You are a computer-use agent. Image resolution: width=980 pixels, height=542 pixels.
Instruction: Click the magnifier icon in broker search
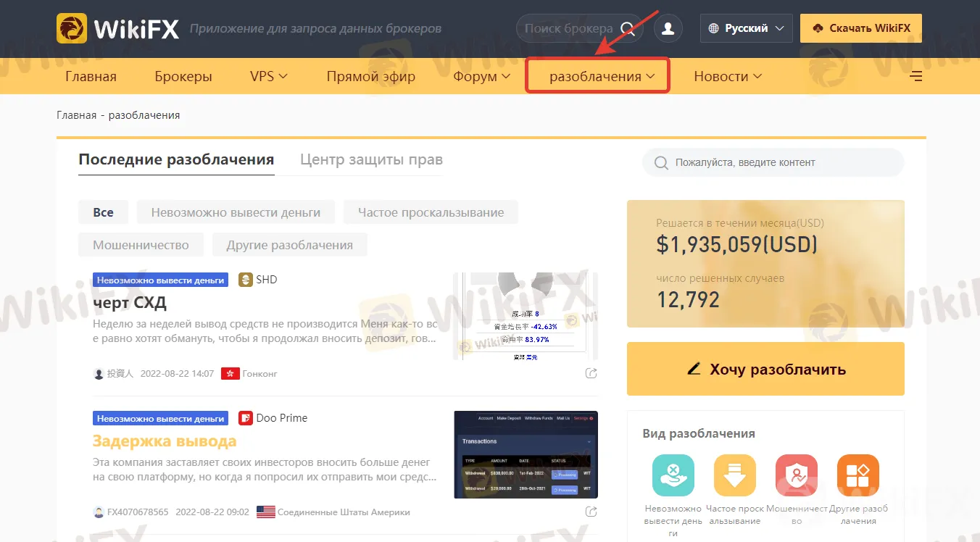point(628,29)
